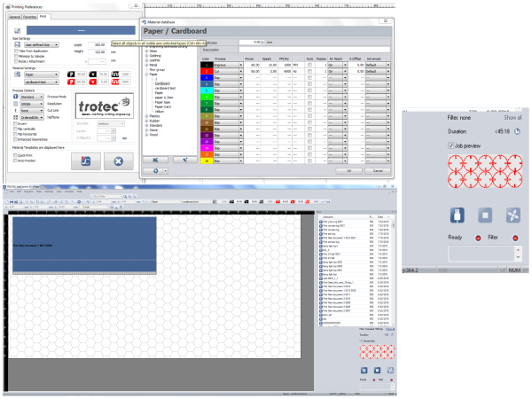Open the cardboard test material dropdown
The height and width of the screenshot is (399, 532).
coord(42,82)
